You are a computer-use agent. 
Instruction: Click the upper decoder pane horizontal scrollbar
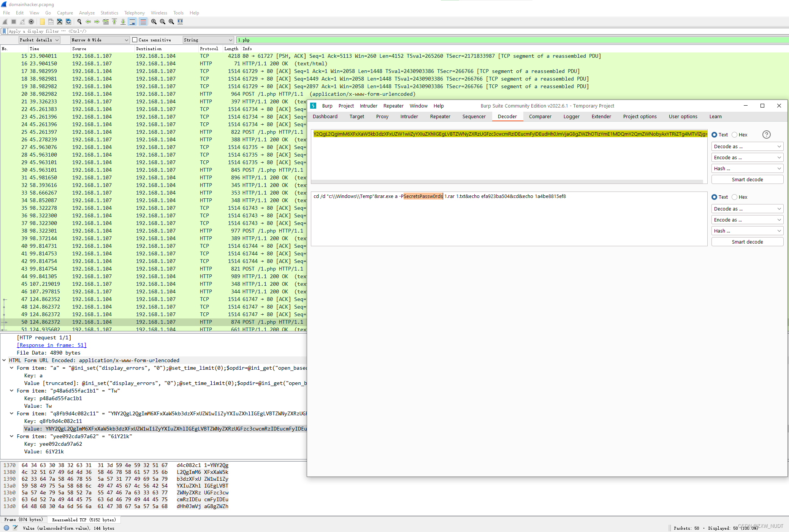pos(507,182)
